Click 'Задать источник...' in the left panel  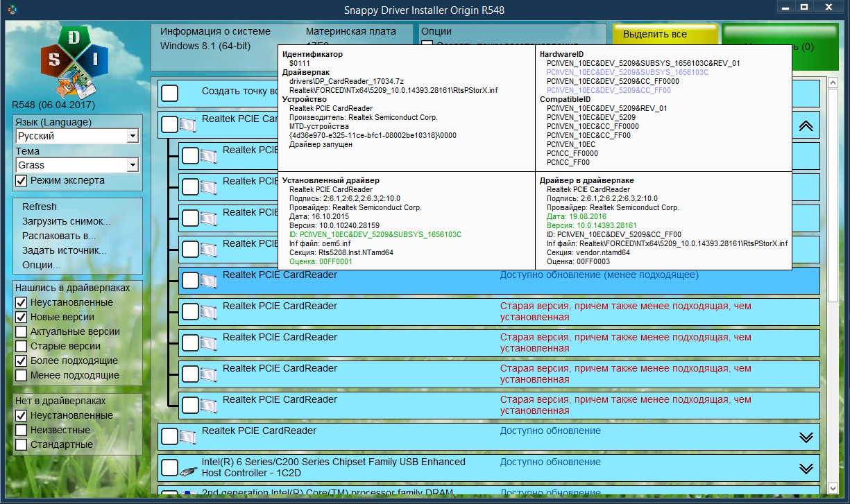tap(65, 251)
